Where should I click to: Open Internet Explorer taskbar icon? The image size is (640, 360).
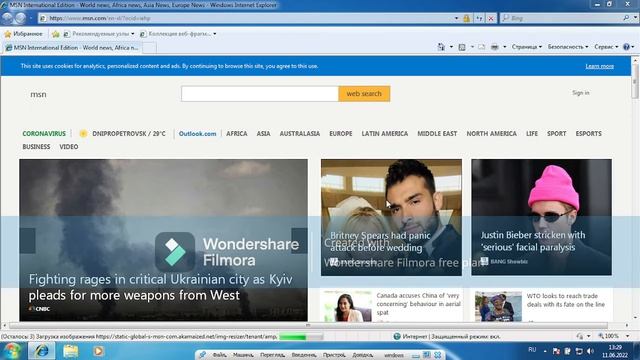click(x=41, y=351)
